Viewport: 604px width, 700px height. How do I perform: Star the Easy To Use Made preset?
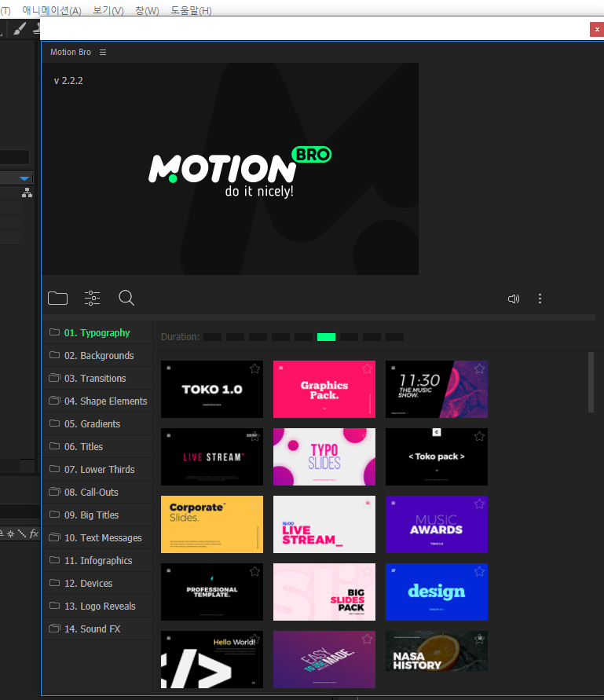367,639
